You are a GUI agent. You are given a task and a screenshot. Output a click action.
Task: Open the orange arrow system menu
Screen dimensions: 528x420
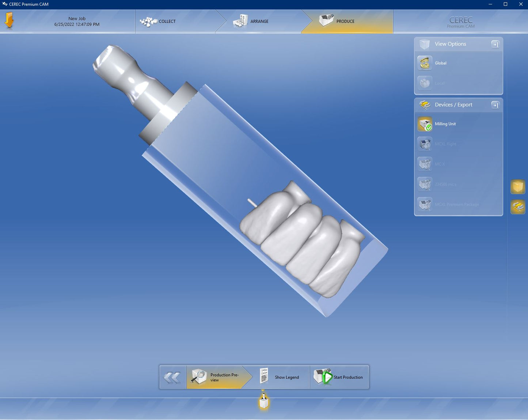point(10,21)
